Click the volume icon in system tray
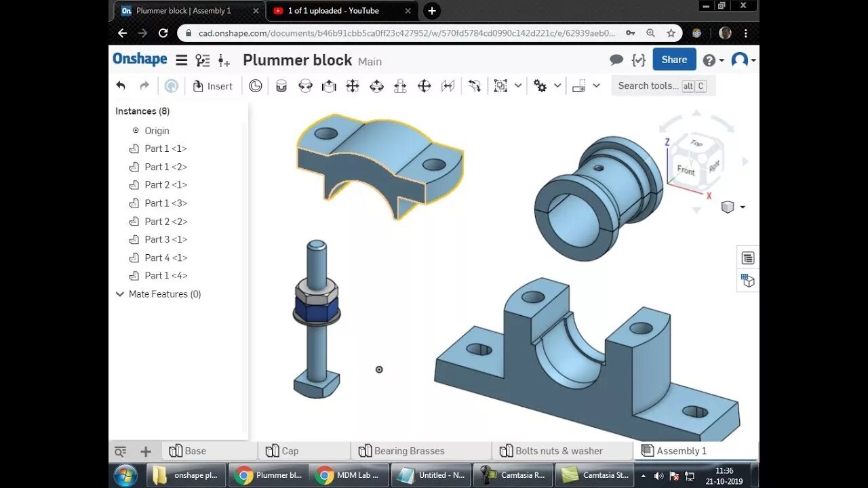This screenshot has width=868, height=488. pos(658,476)
